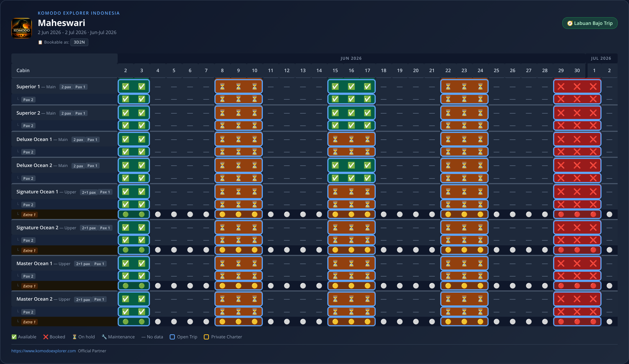
Task: Click the Komodo Explorer logo image
Action: pyautogui.click(x=22, y=28)
